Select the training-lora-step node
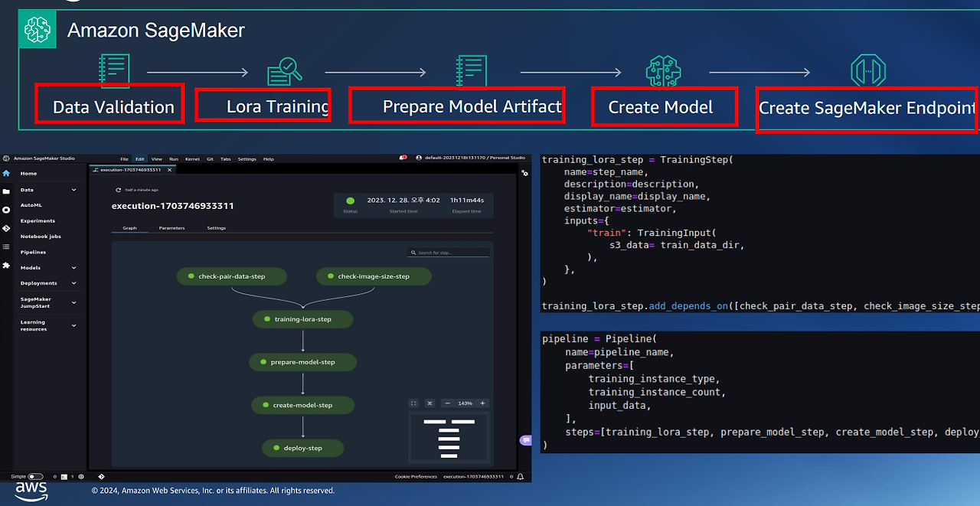Image resolution: width=980 pixels, height=506 pixels. coord(302,319)
